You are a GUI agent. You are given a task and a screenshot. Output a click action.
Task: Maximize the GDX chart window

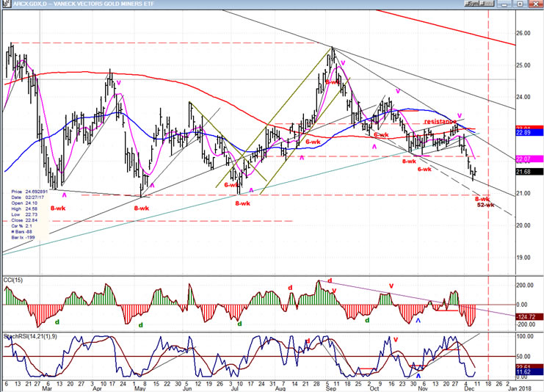520,4
